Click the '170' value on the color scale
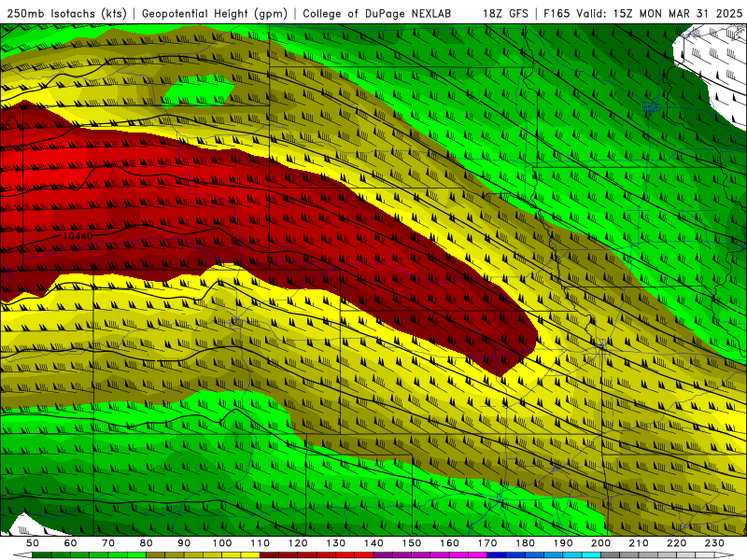This screenshot has height=560, width=747. [x=487, y=543]
